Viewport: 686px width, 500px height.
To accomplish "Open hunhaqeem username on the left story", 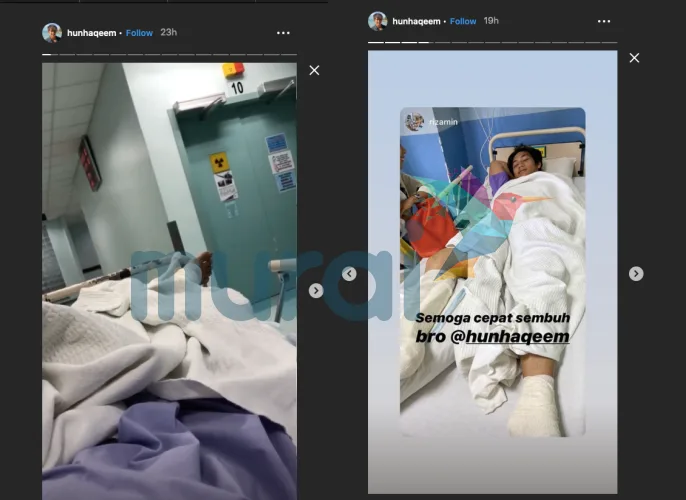I will (93, 33).
